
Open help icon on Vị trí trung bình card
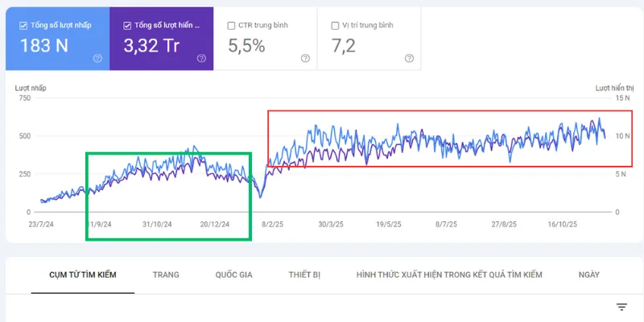click(x=409, y=58)
